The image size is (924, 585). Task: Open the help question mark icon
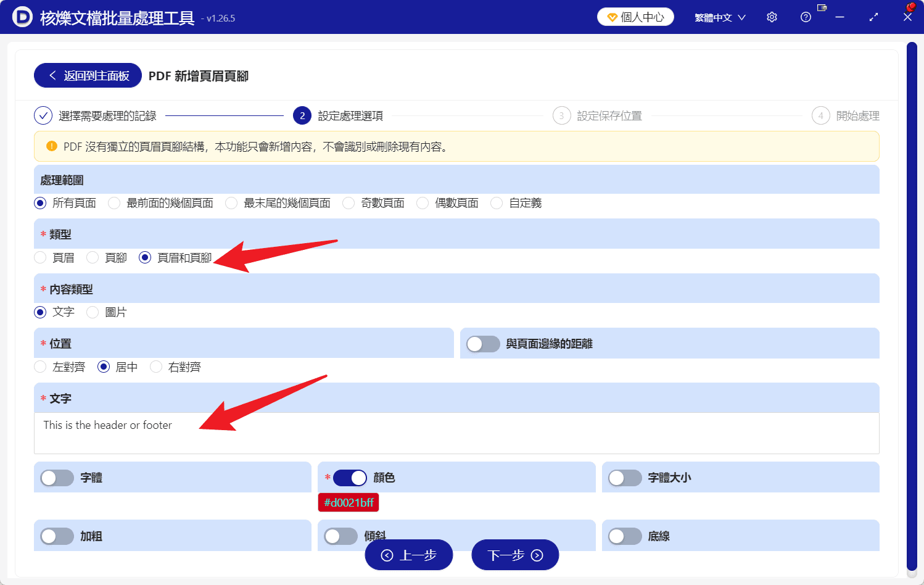(x=806, y=17)
